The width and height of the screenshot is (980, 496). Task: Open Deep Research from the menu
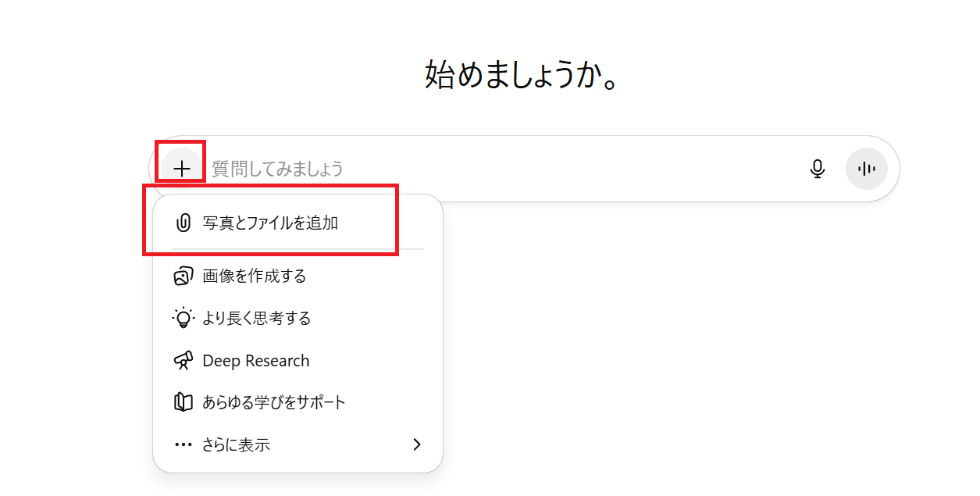(256, 361)
